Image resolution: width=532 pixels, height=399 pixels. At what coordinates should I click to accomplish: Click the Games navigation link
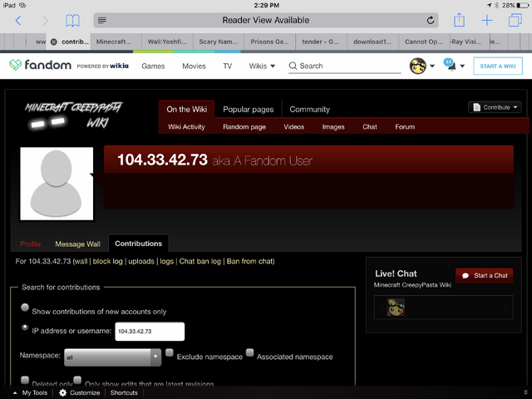[x=153, y=66]
